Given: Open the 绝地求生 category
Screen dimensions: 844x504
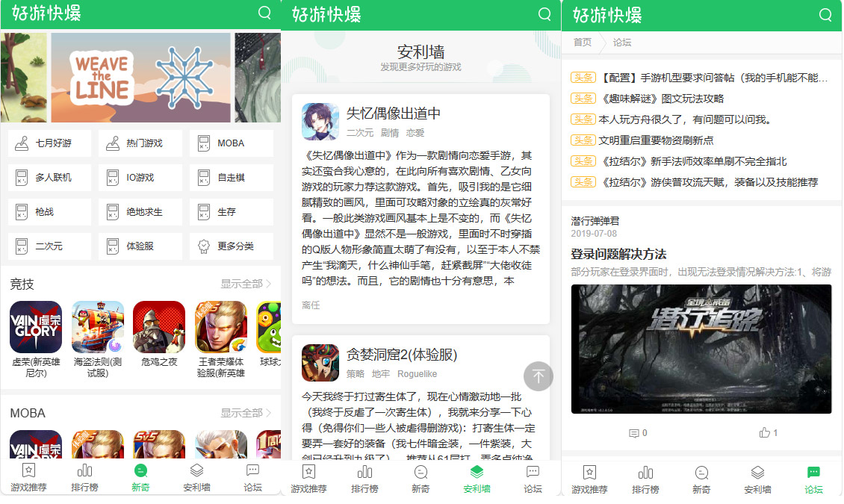Looking at the screenshot, I should 140,212.
